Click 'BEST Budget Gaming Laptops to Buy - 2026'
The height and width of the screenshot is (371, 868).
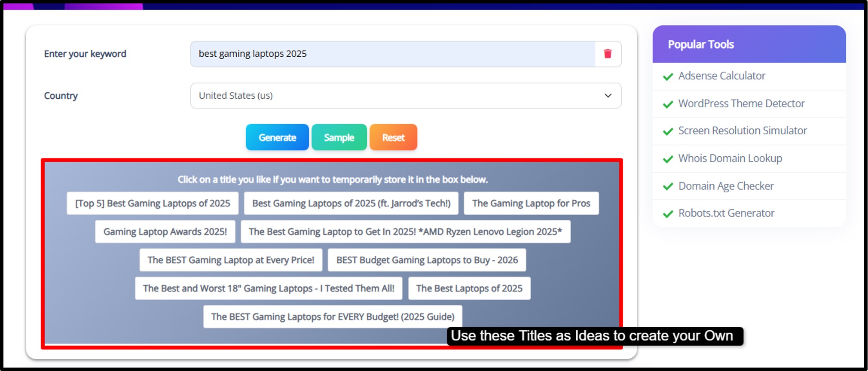coord(427,260)
